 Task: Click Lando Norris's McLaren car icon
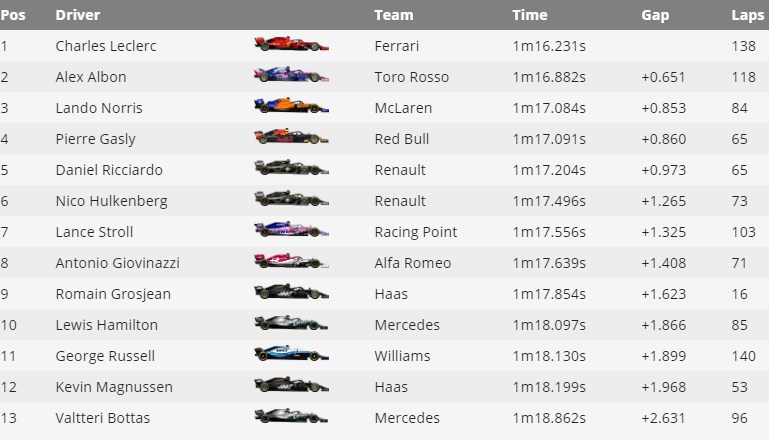point(291,107)
